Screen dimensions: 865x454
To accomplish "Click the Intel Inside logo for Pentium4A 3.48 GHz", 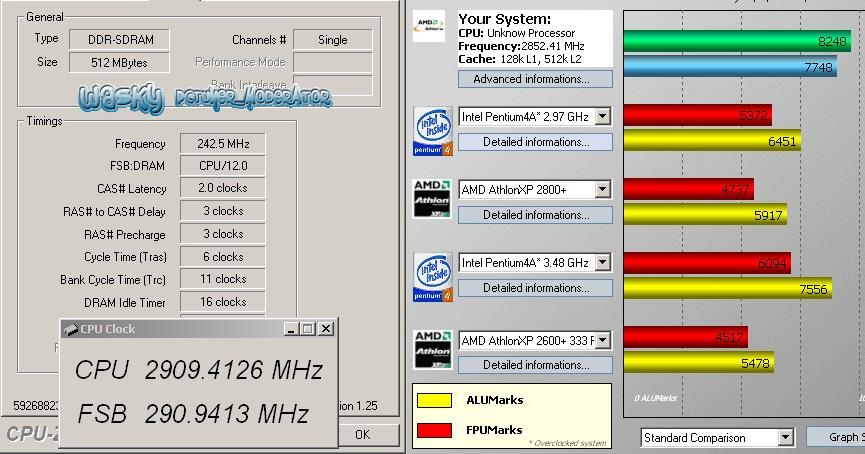I will tap(433, 277).
